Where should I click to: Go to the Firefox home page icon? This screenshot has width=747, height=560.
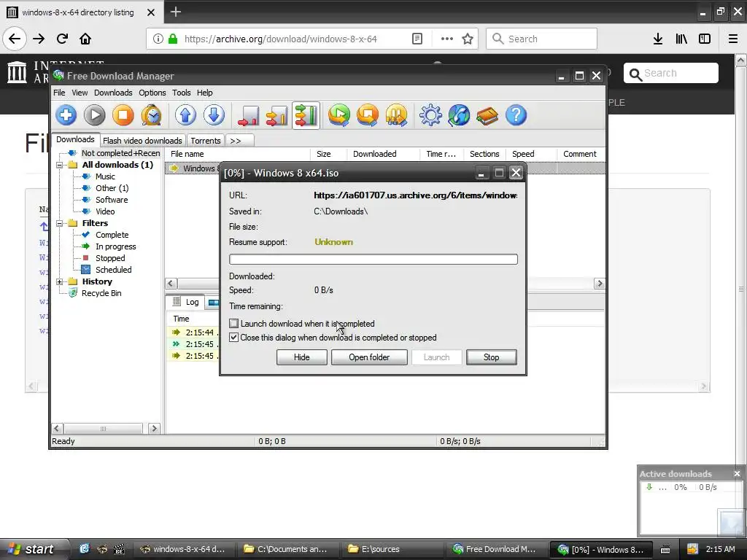coord(85,39)
